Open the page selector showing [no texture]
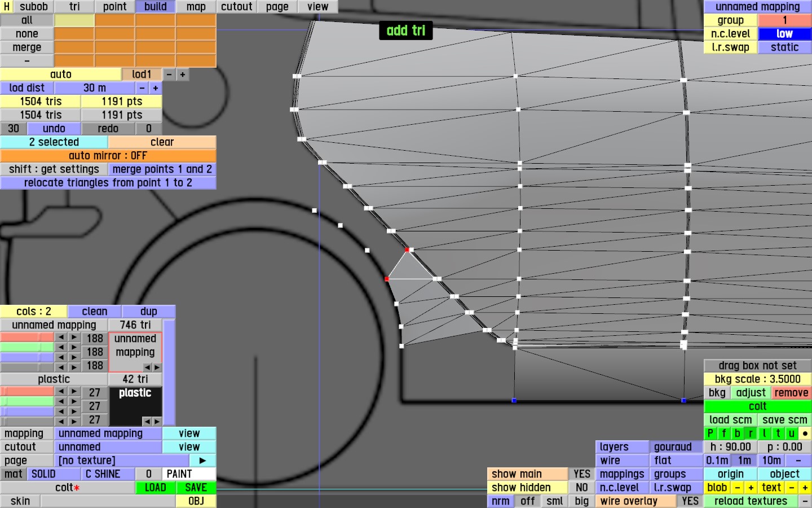This screenshot has height=508, width=812. coord(122,461)
